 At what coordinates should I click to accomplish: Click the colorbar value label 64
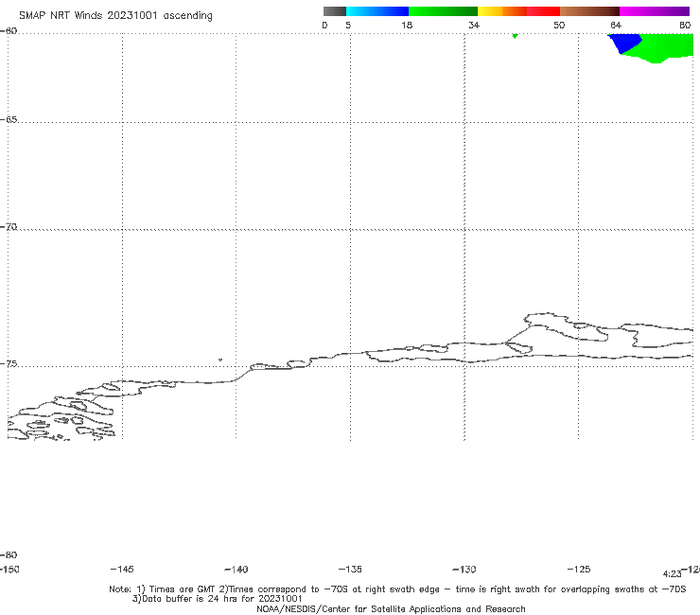click(x=616, y=25)
